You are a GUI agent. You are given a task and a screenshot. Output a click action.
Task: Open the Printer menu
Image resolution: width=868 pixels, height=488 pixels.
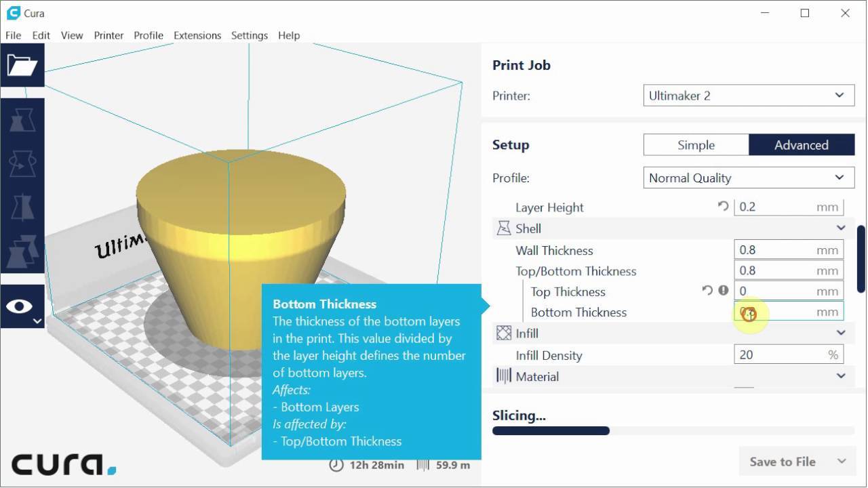(x=108, y=35)
